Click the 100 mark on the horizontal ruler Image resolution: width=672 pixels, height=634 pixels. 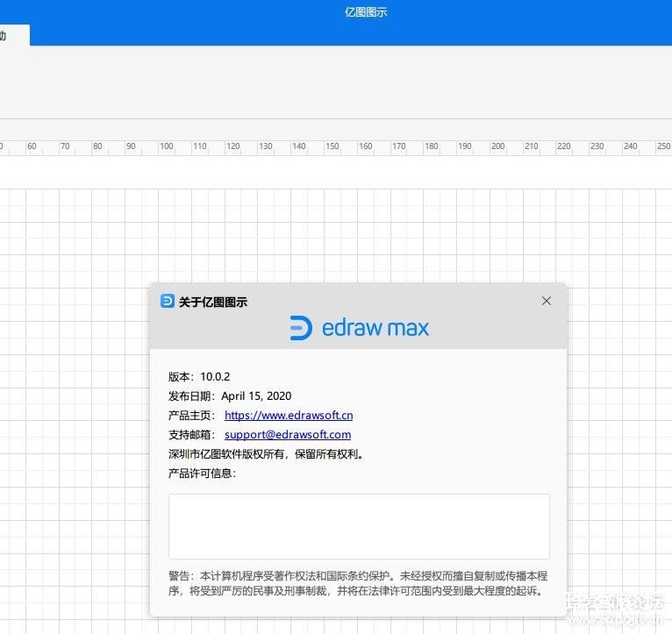coord(166,146)
